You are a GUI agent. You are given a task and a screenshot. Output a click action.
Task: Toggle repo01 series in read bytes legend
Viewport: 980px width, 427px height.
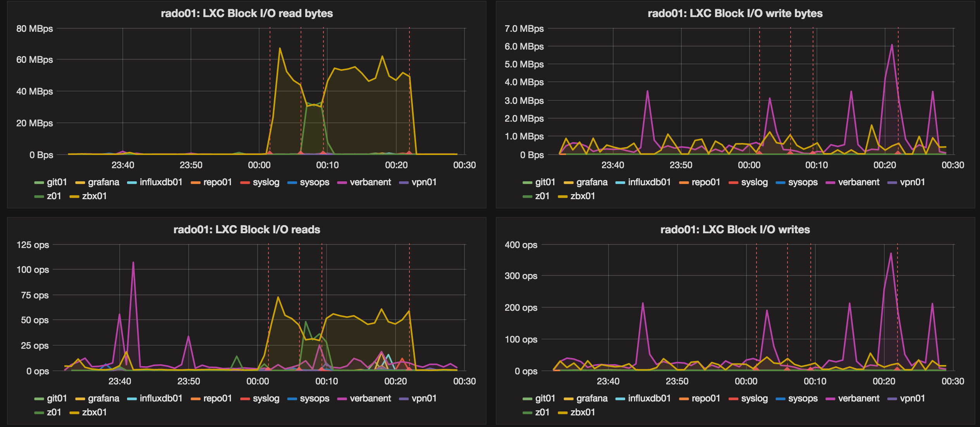(217, 182)
